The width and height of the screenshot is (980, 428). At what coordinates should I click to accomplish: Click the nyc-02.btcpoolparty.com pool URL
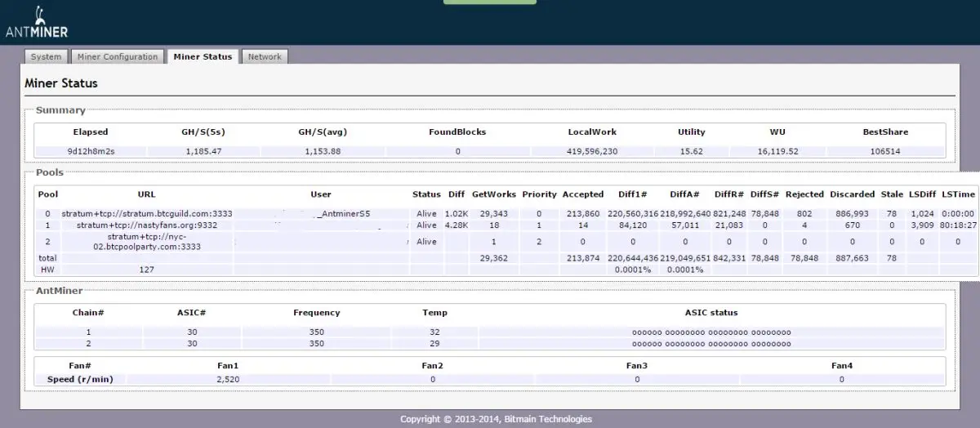point(147,242)
